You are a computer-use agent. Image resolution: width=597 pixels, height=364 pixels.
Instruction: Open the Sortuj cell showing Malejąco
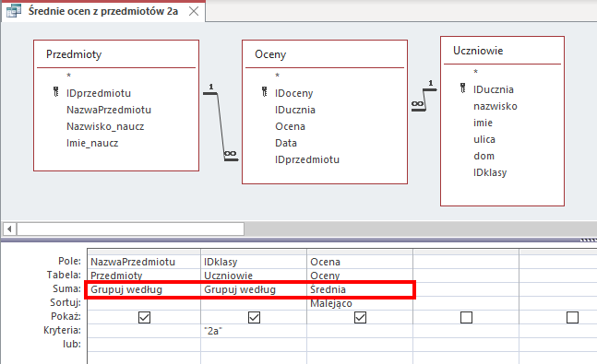[360, 303]
